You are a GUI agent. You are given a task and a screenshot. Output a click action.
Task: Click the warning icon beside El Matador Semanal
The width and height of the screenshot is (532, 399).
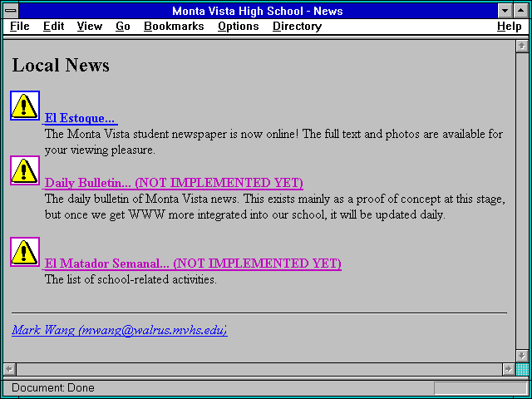pyautogui.click(x=25, y=252)
